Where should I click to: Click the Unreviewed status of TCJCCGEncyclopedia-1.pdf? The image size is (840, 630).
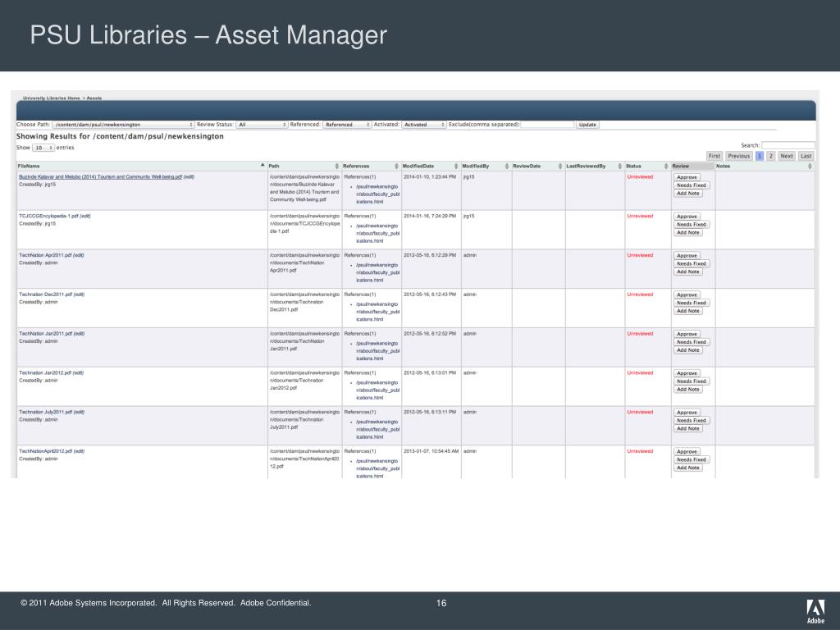coord(640,216)
